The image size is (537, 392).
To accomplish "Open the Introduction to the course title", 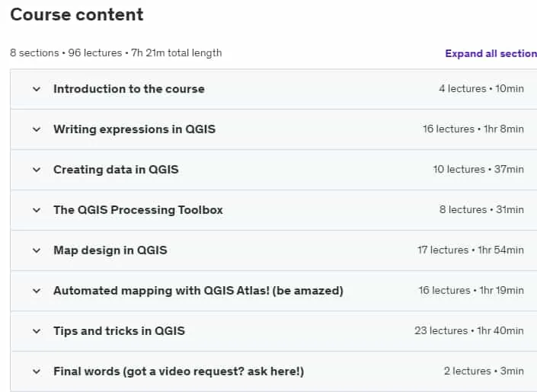I will click(x=129, y=89).
